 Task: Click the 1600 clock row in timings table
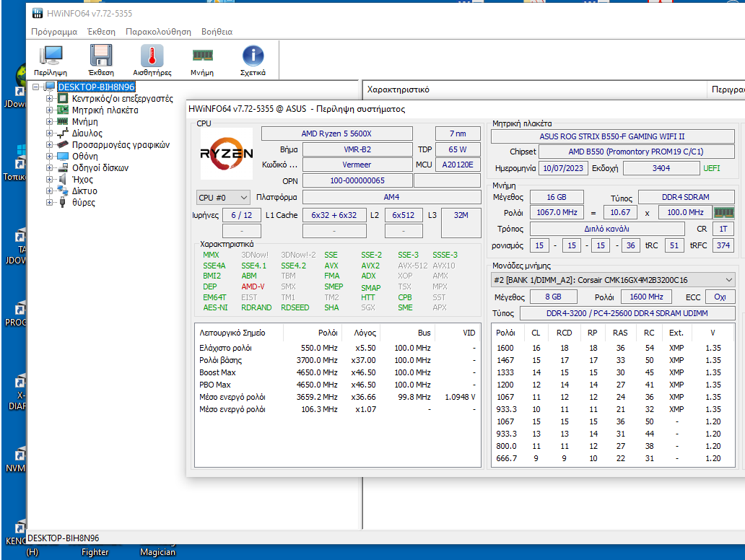613,348
